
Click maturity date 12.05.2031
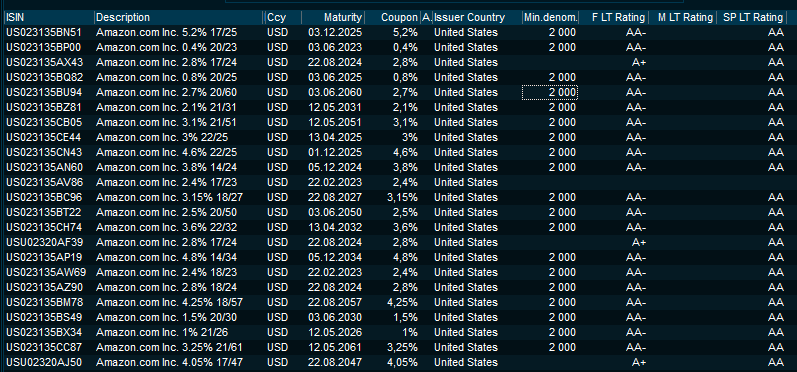tap(335, 107)
